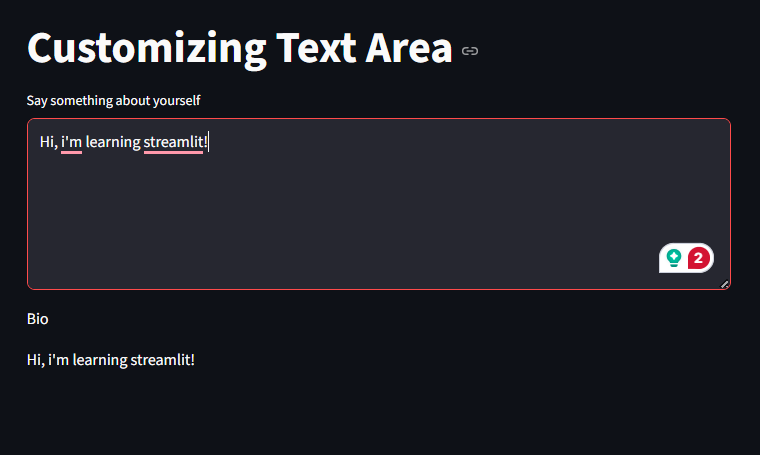The height and width of the screenshot is (455, 760).
Task: Click the word "Text" in the page heading
Action: (x=316, y=48)
